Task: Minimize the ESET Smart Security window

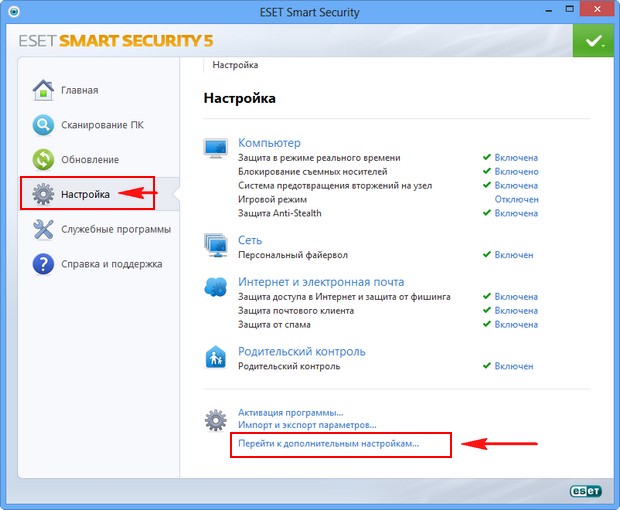Action: [x=548, y=11]
